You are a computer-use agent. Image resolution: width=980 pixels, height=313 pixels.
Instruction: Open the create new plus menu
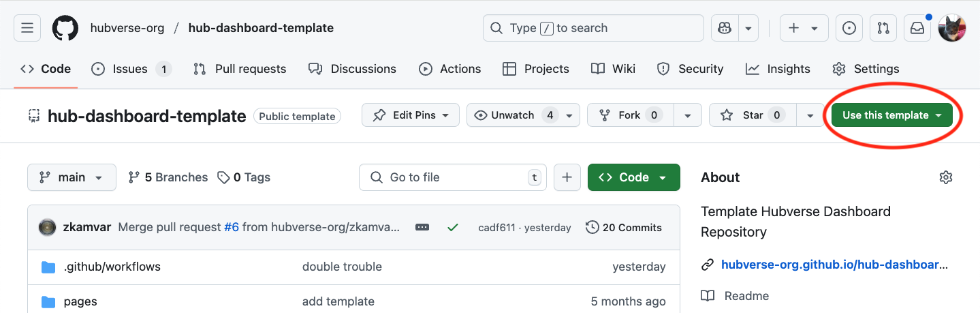point(804,28)
